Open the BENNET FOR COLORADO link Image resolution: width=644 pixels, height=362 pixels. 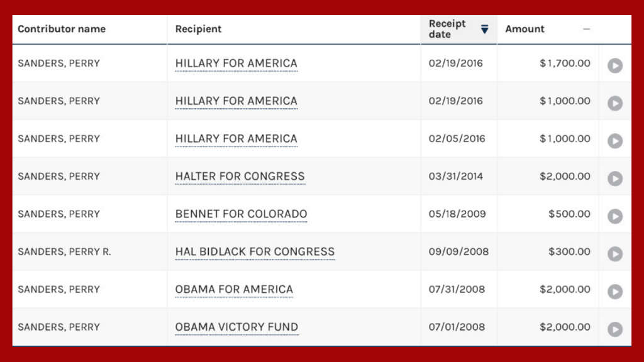(241, 214)
